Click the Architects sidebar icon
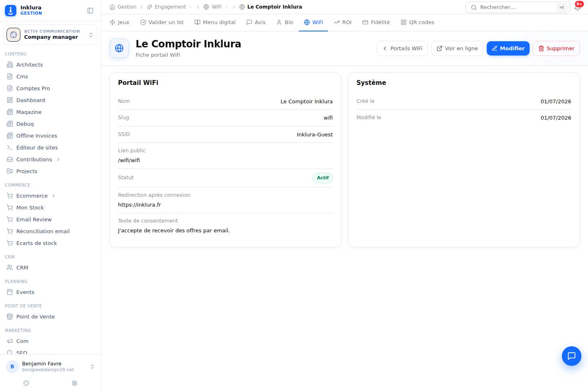 pyautogui.click(x=10, y=65)
